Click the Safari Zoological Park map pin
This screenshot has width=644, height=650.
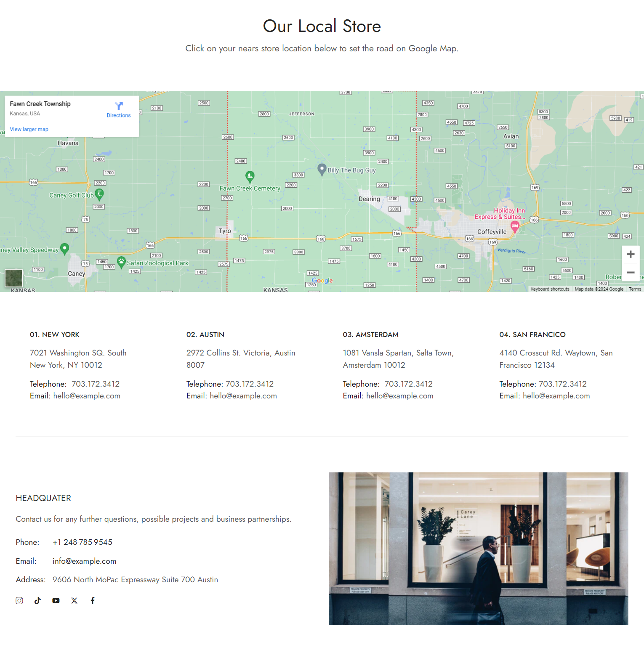[121, 262]
